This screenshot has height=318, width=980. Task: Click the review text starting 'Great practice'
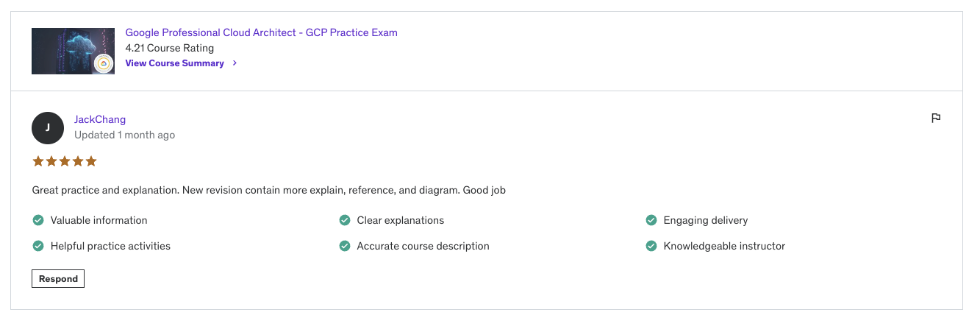268,190
